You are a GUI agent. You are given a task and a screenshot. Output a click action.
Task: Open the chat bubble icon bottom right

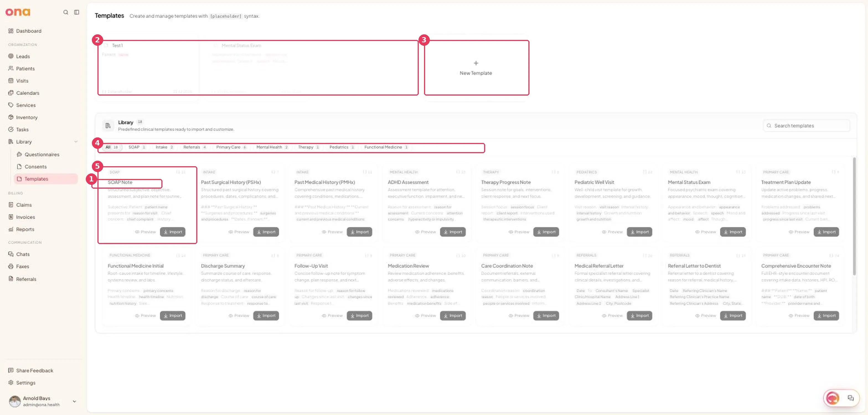(851, 398)
